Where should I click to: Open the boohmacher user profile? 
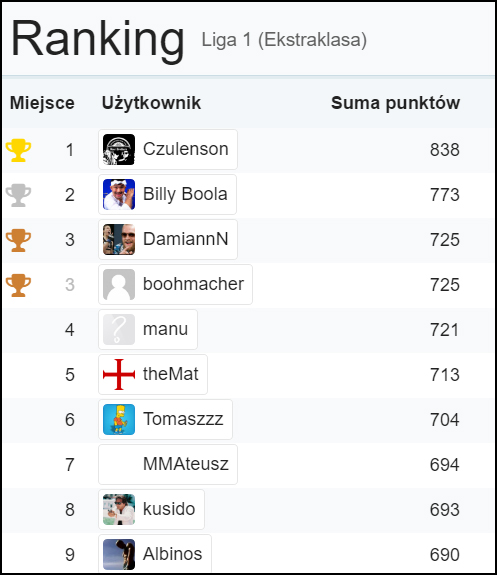tap(175, 285)
